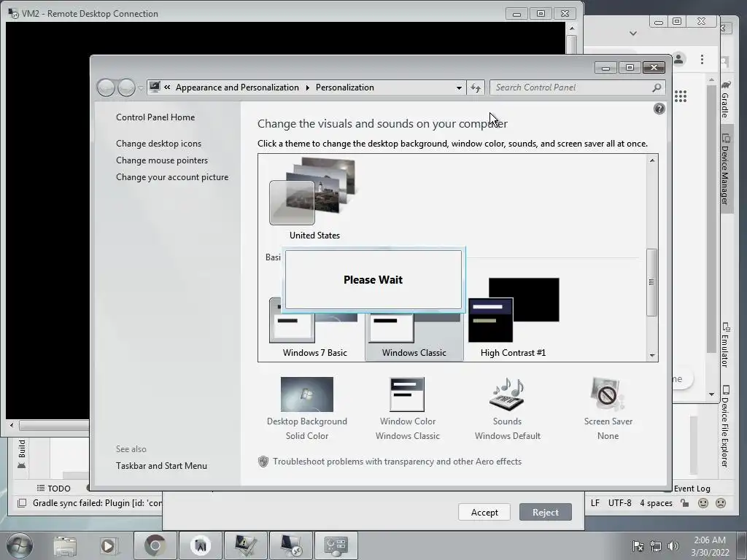Open Change desktop icons link
Screen dimensions: 747x560
158,144
